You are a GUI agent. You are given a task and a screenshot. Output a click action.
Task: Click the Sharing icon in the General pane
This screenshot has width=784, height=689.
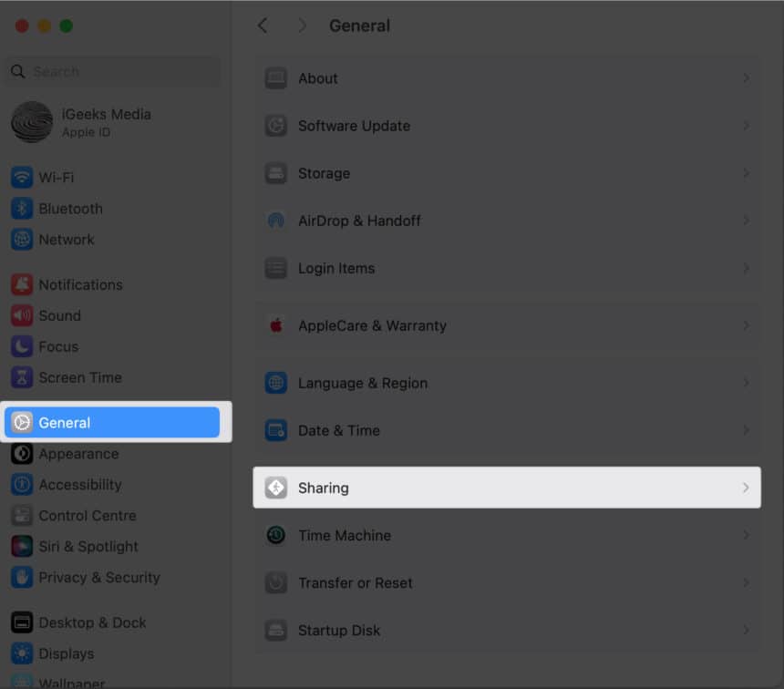[275, 488]
